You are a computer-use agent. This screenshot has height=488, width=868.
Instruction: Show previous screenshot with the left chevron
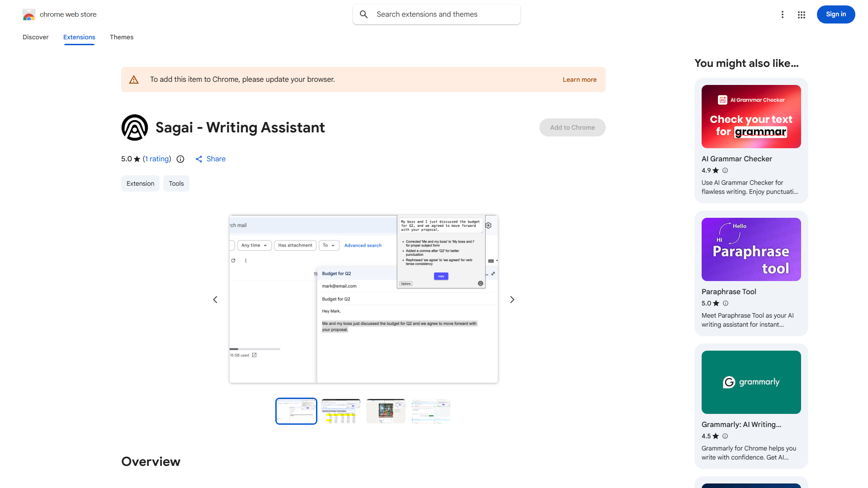(215, 300)
